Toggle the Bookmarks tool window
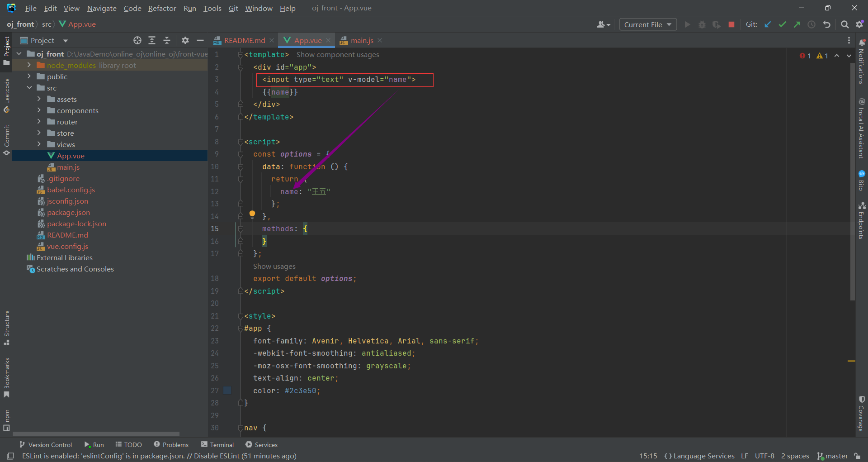868x462 pixels. pyautogui.click(x=6, y=378)
